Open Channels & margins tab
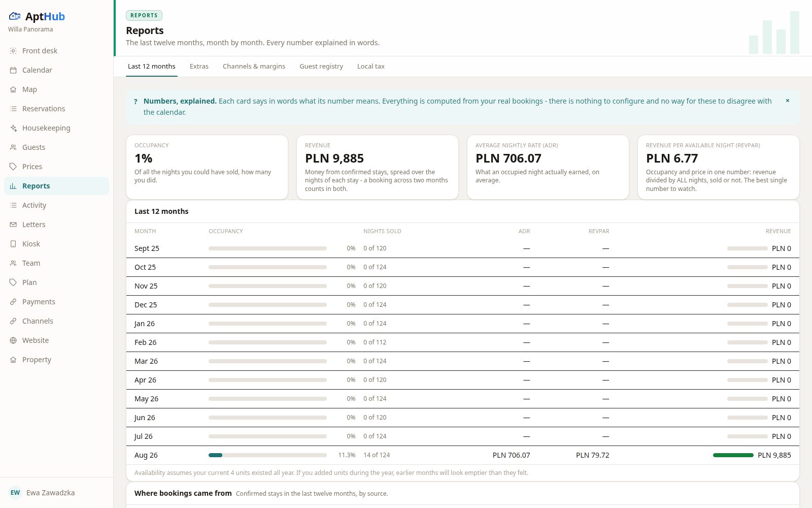This screenshot has height=508, width=812. click(254, 67)
